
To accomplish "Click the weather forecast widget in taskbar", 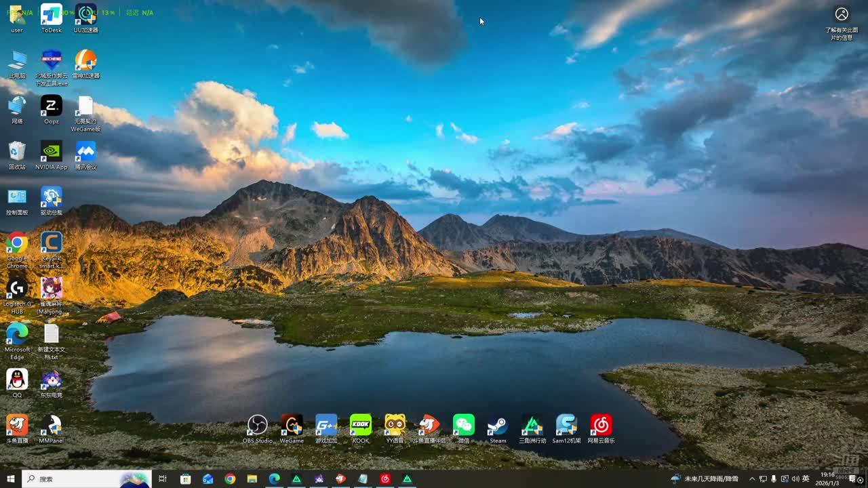I will 705,479.
